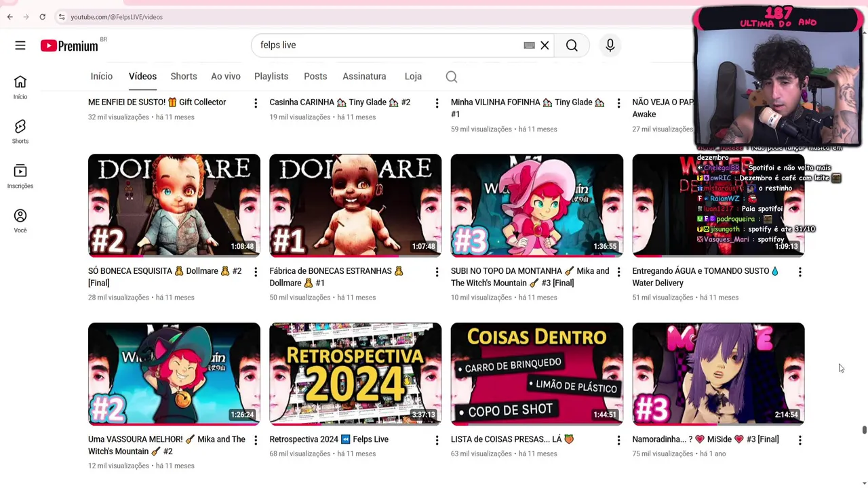Open the Retrospectiva 2024 thumbnail
This screenshot has height=488, width=868.
click(355, 374)
